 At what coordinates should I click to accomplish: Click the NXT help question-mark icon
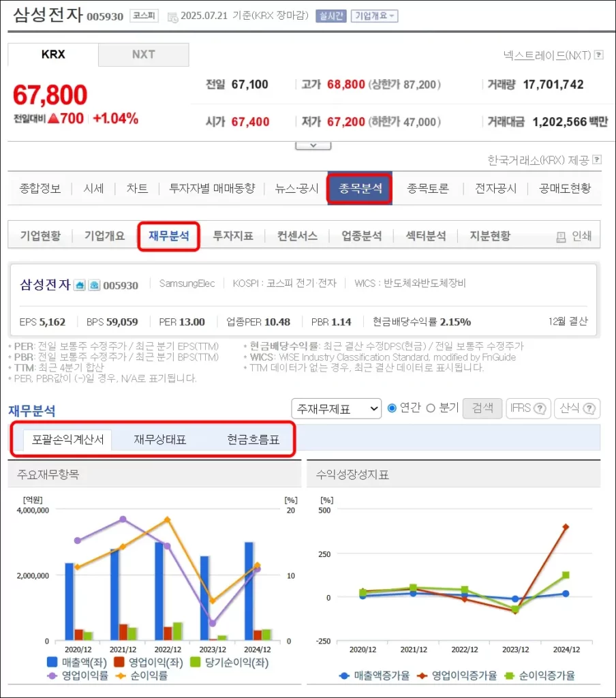(x=599, y=55)
